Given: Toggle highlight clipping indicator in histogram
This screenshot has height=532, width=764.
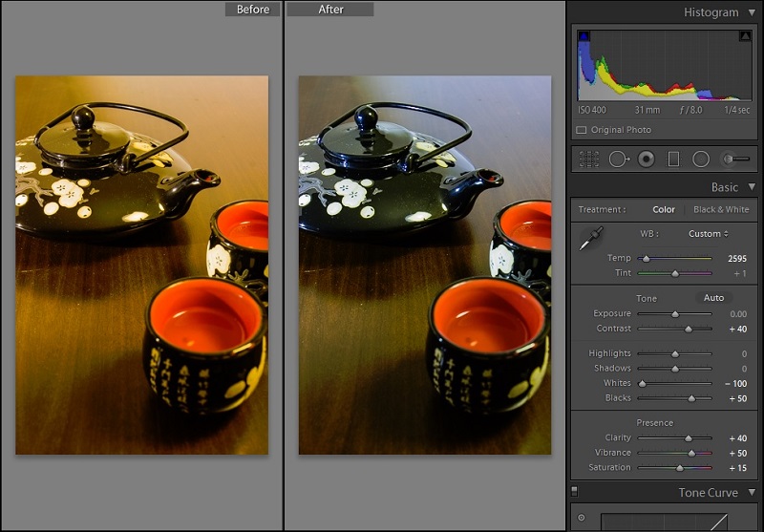Looking at the screenshot, I should pos(745,36).
